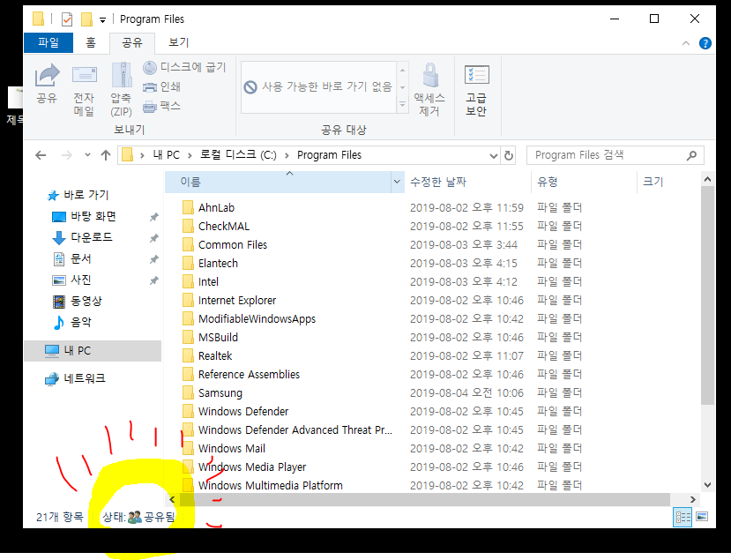Screen dimensions: 731x560
Task: Click vertical scrollbar down arrow
Action: click(707, 485)
